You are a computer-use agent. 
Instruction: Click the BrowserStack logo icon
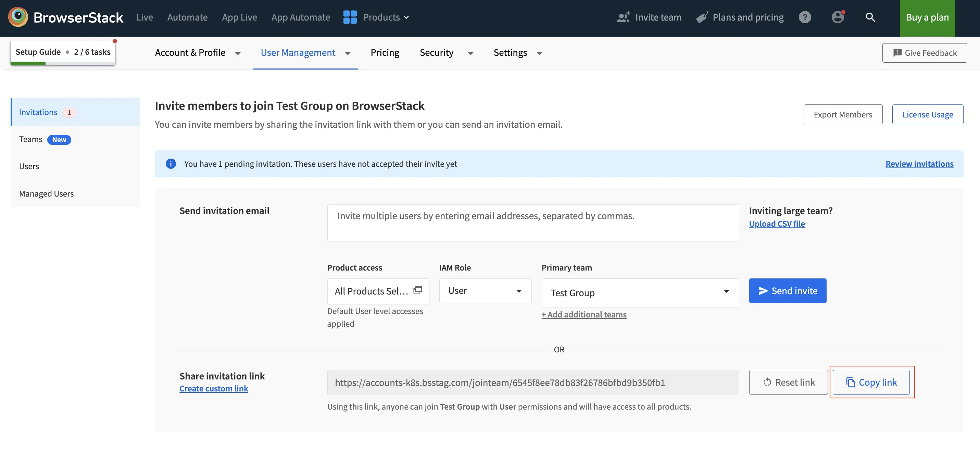[x=18, y=17]
